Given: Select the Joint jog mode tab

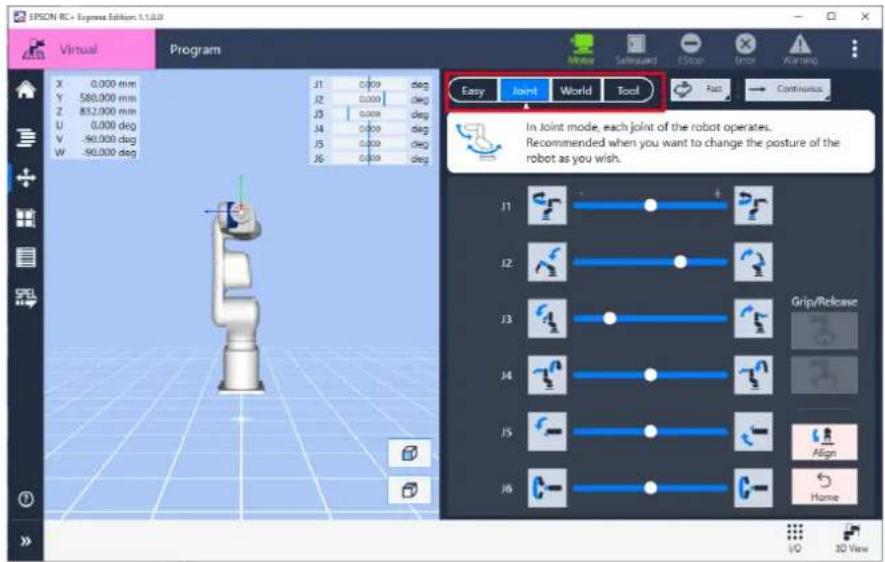Looking at the screenshot, I should click(x=525, y=90).
